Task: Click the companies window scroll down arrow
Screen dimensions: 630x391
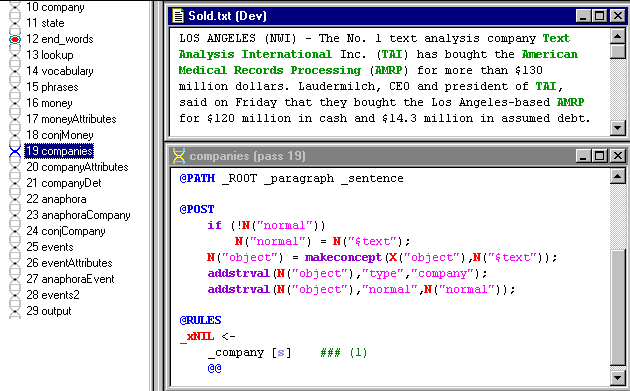Action: coord(618,377)
